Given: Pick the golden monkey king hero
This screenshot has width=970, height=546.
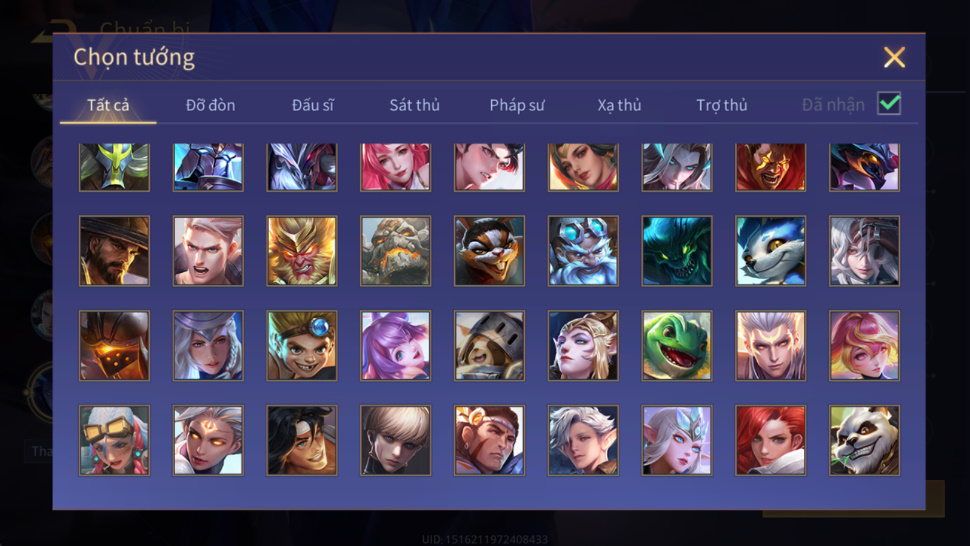Looking at the screenshot, I should coord(302,251).
